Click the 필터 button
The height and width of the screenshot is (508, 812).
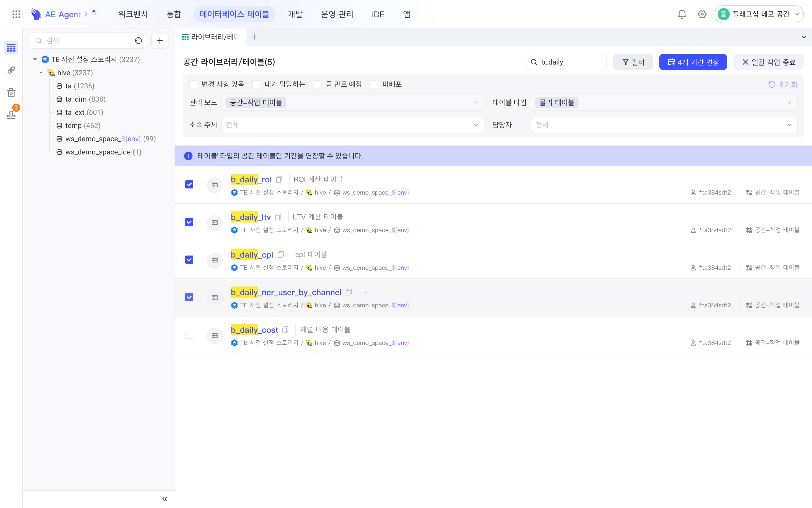[x=633, y=62]
